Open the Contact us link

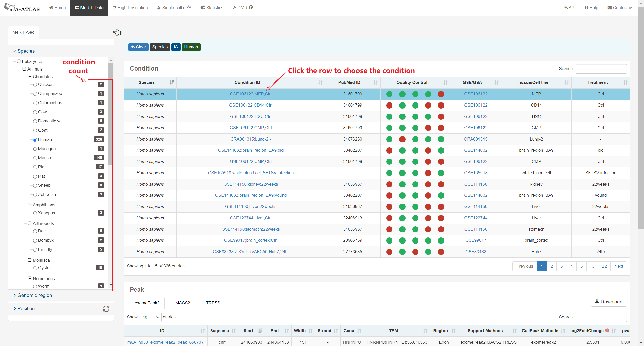(620, 8)
